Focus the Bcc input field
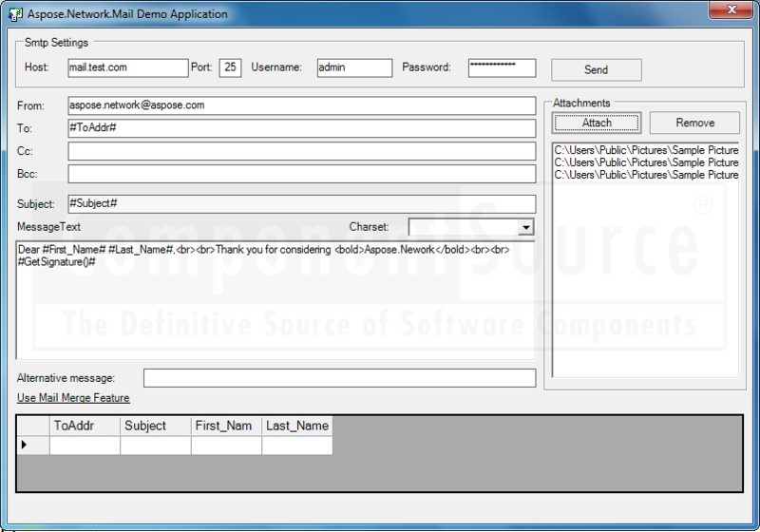 [x=302, y=174]
